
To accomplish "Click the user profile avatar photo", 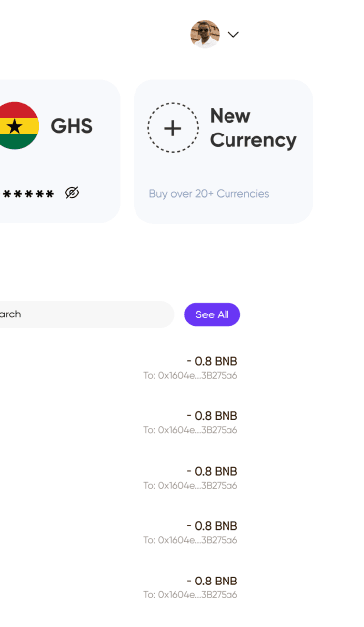I will (205, 34).
